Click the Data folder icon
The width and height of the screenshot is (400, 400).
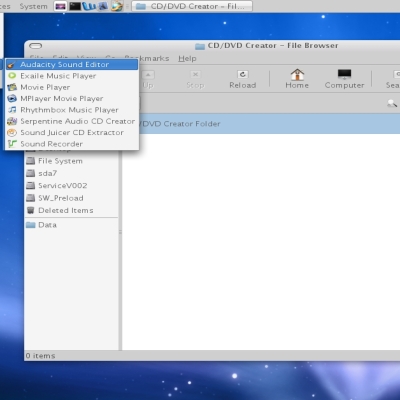31,225
